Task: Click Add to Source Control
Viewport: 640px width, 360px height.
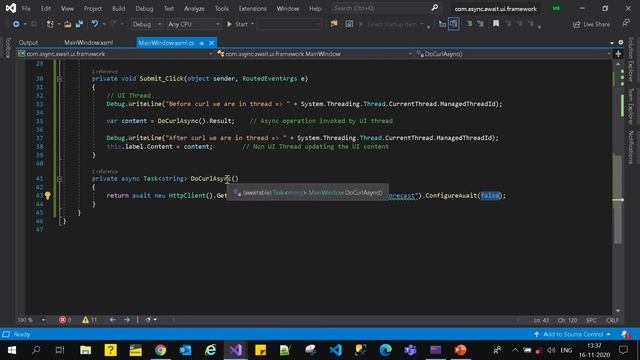Action: (572, 334)
